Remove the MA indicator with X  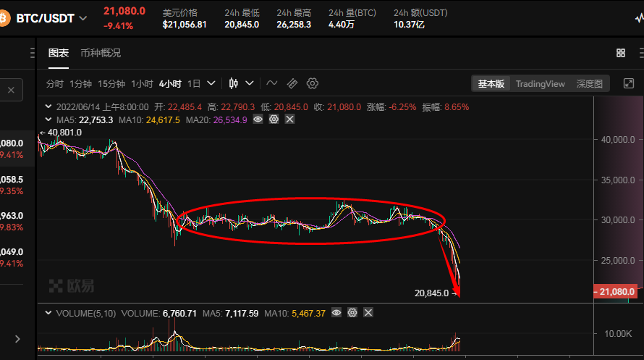(289, 120)
